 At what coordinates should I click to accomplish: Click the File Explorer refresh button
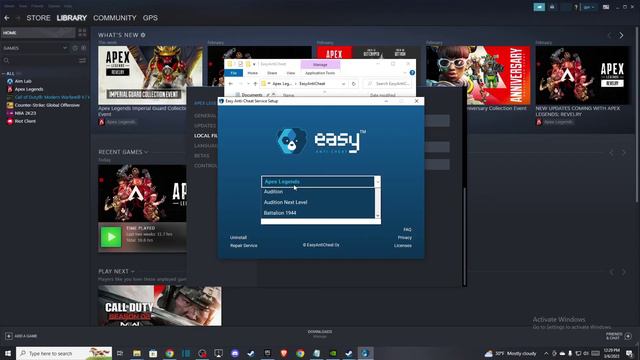pyautogui.click(x=353, y=84)
